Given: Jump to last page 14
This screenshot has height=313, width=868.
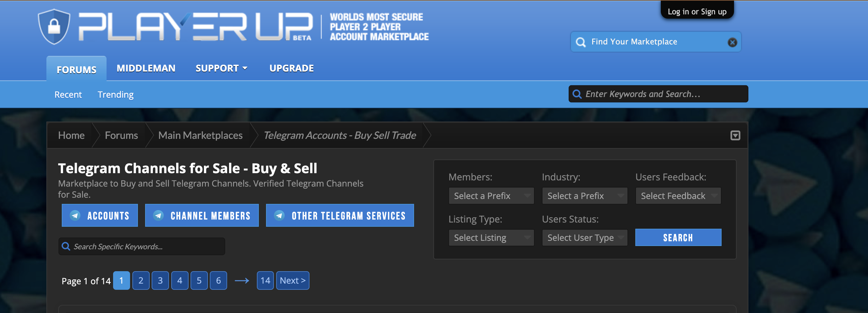Looking at the screenshot, I should [x=265, y=281].
